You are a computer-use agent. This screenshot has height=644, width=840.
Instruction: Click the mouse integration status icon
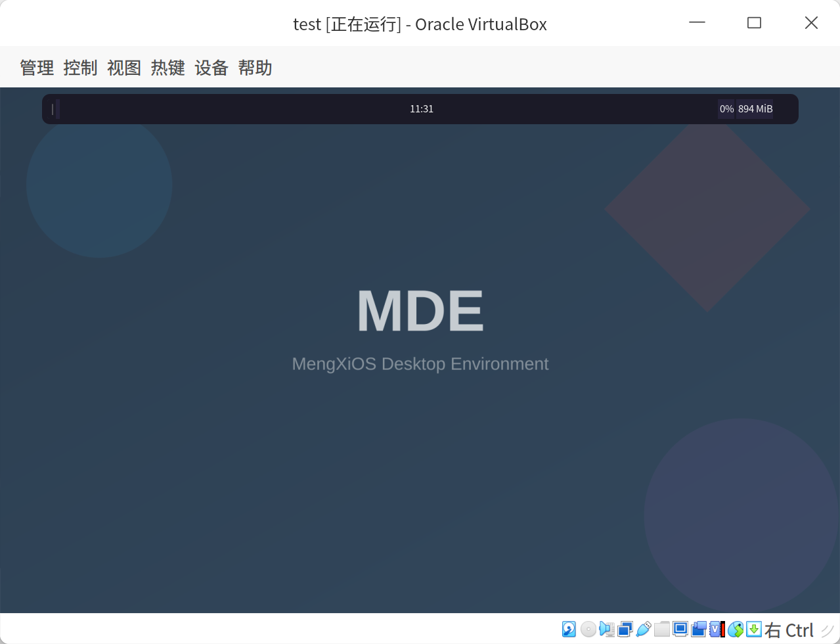[x=735, y=630]
